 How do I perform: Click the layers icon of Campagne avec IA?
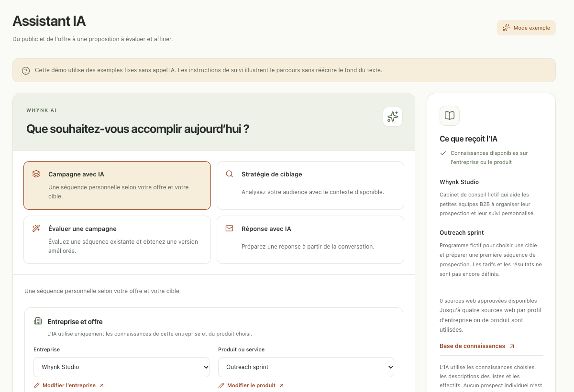click(36, 174)
